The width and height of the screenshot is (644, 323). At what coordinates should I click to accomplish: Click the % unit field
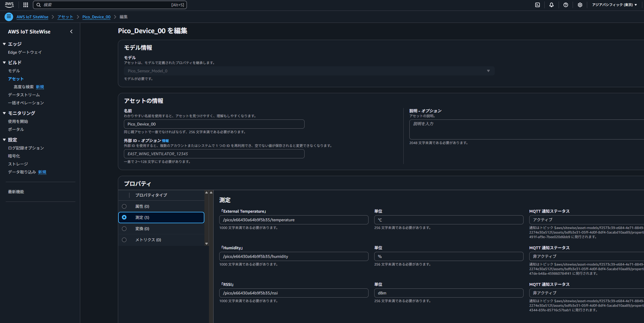point(449,256)
